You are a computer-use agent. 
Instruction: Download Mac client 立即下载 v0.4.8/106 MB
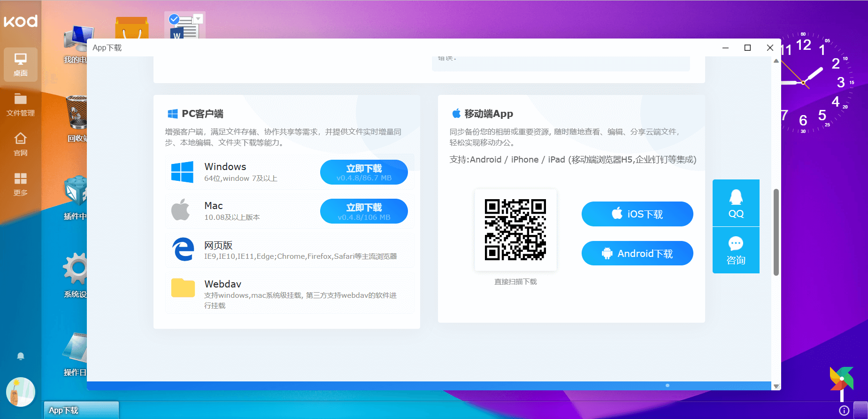364,211
